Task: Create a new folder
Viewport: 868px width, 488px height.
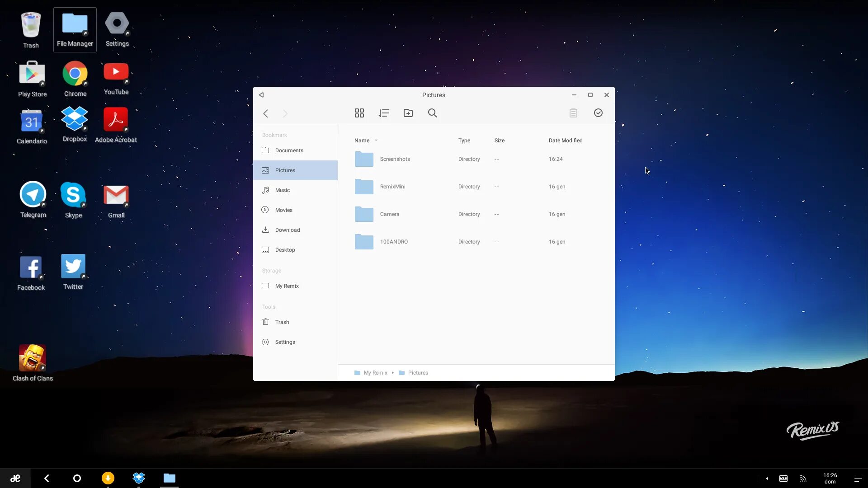Action: tap(408, 113)
